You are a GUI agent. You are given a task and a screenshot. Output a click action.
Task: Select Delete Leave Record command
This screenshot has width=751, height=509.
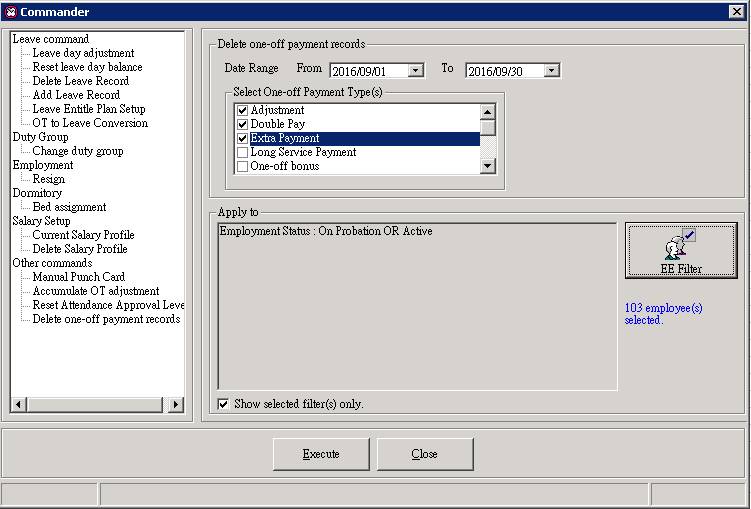80,81
